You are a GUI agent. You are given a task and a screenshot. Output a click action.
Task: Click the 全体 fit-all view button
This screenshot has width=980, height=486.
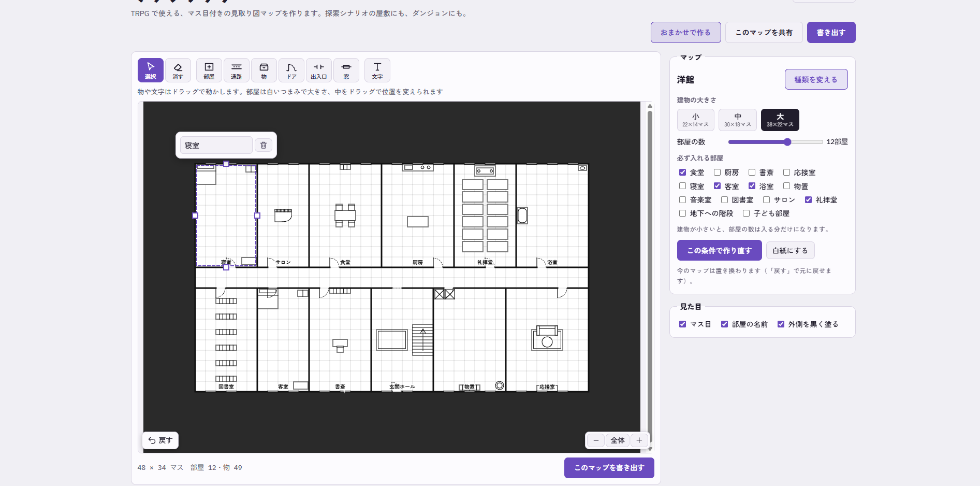pos(618,440)
